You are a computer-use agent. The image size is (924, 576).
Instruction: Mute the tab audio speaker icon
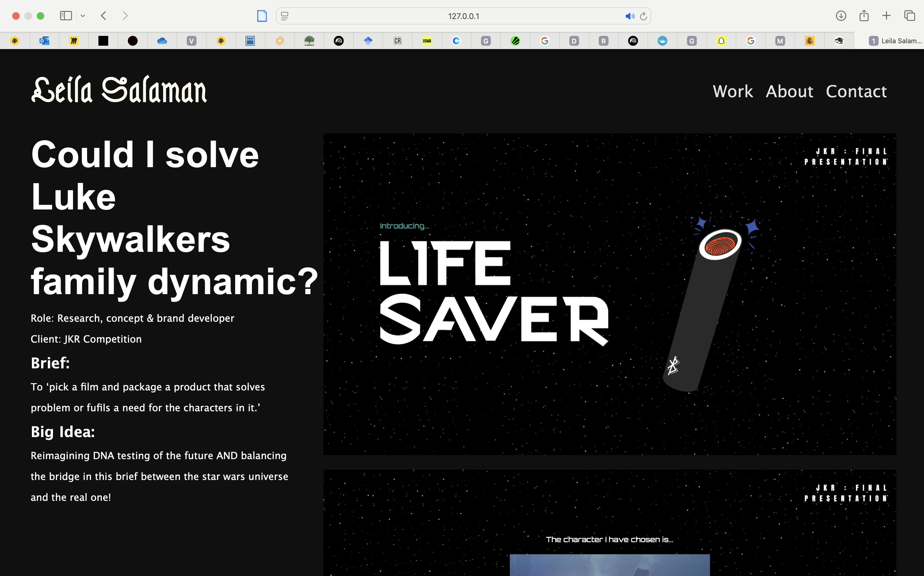(x=629, y=16)
